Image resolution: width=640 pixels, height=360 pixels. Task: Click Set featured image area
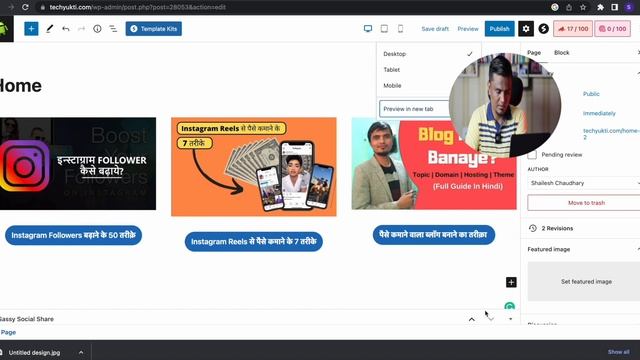[586, 282]
